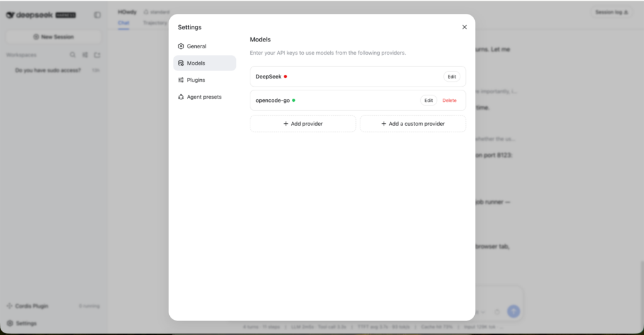Viewport: 644px width, 335px height.
Task: Edit the DeepSeek provider
Action: pos(452,77)
